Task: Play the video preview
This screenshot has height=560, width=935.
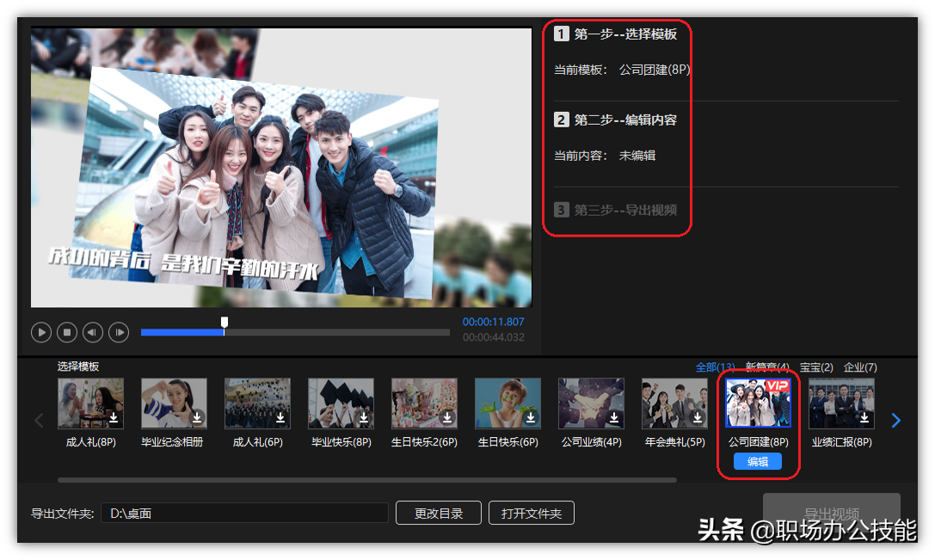Action: click(x=41, y=332)
